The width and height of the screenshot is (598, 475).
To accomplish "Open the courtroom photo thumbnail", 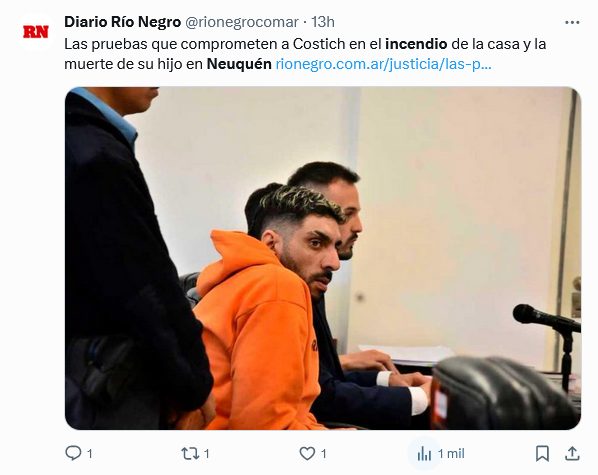I will coord(323,258).
